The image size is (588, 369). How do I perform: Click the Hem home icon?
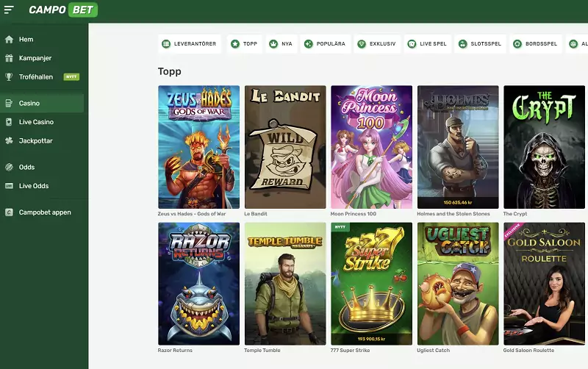click(9, 40)
